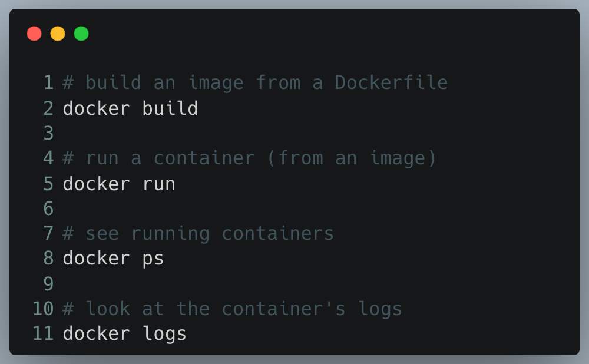Click the word 'build' on line 2
Image resolution: width=589 pixels, height=364 pixels.
tap(170, 108)
